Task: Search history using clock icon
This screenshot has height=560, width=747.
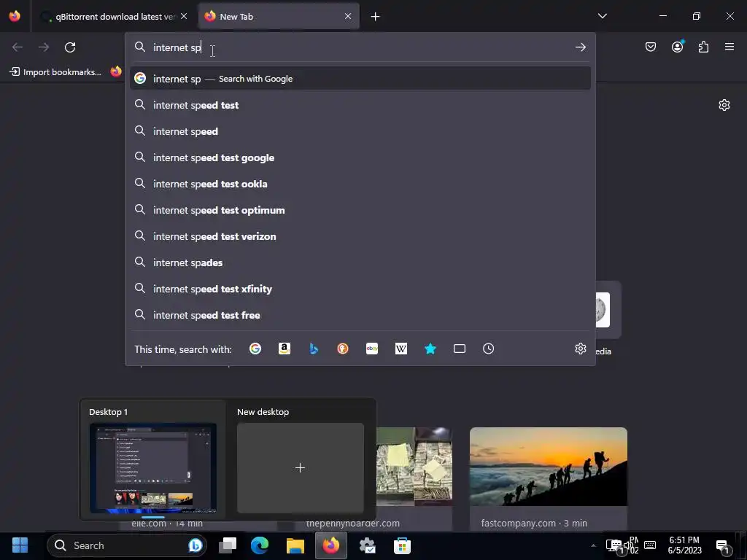Action: click(x=488, y=349)
